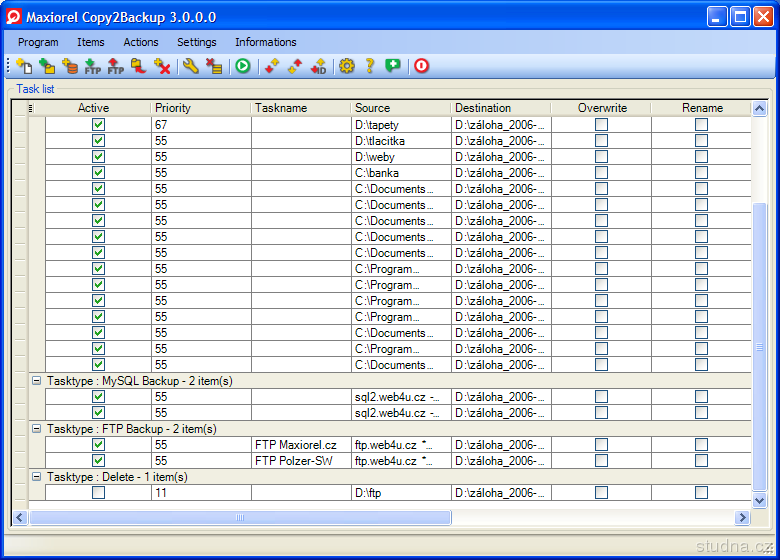Click the delete item red X icon
The height and width of the screenshot is (560, 780).
tap(162, 67)
